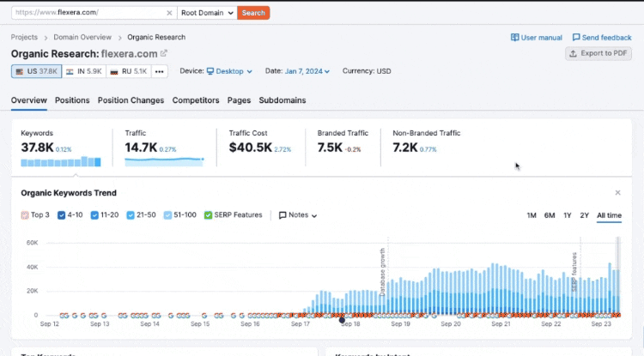The height and width of the screenshot is (356, 644).
Task: Click the Traffic mini trend line chart
Action: point(164,161)
